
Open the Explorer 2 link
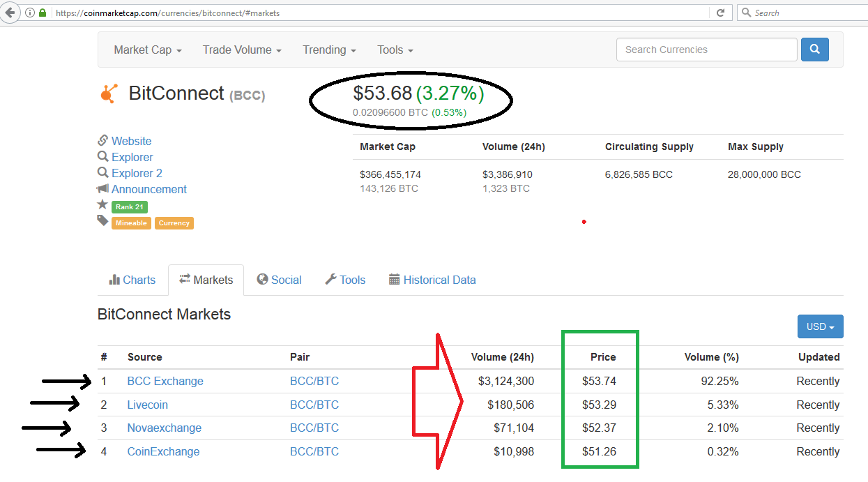point(137,173)
